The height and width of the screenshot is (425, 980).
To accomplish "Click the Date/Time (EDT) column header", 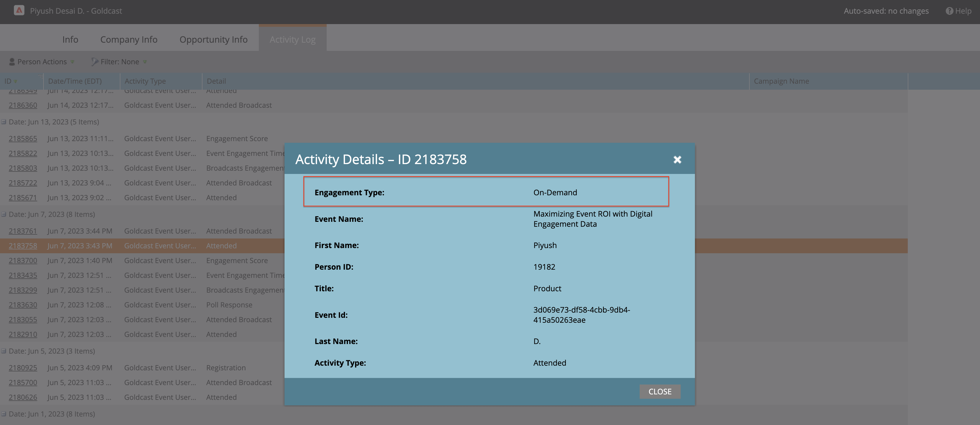I will pos(82,81).
